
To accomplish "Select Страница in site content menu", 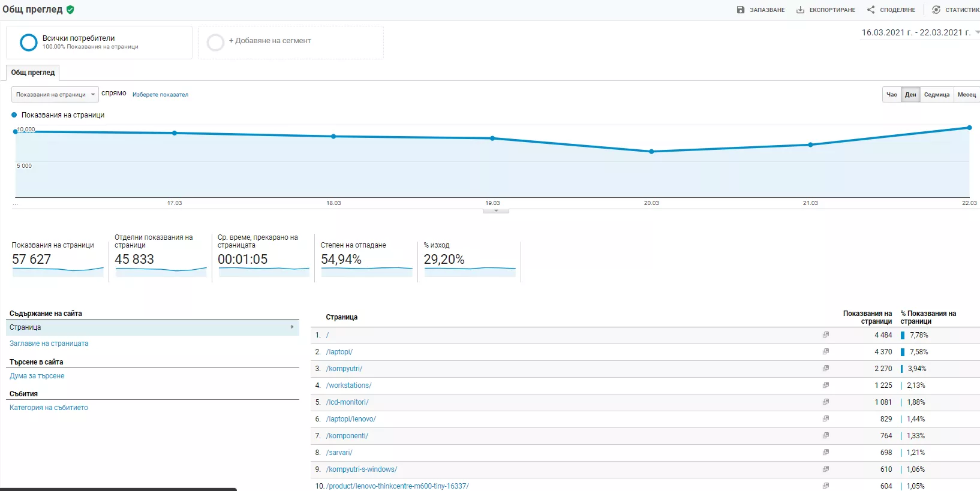I will 152,327.
